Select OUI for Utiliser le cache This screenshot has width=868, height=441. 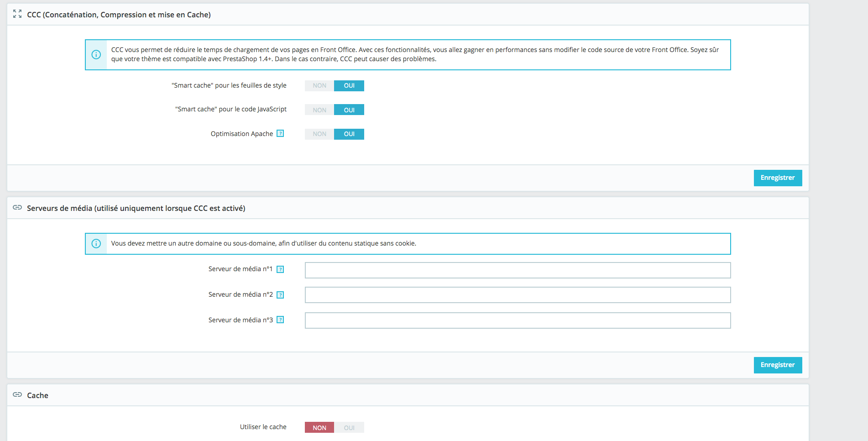coord(349,428)
